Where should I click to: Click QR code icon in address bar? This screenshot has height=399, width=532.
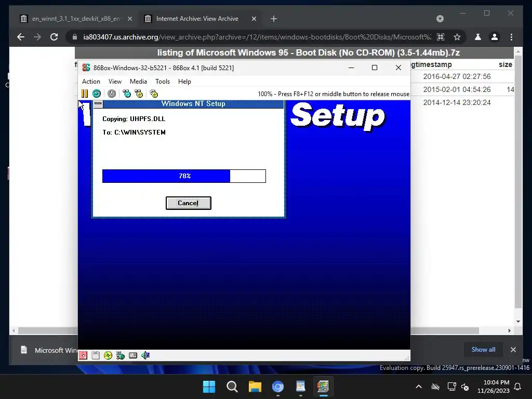pos(441,37)
